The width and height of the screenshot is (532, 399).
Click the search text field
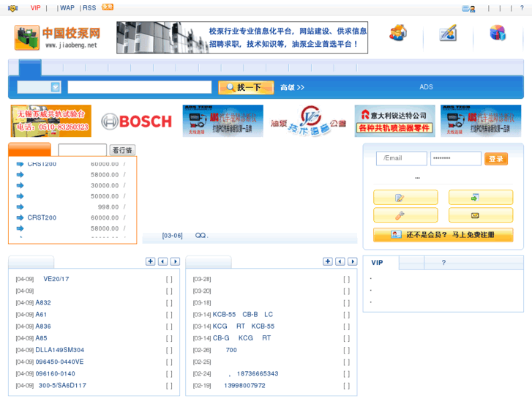coord(140,87)
